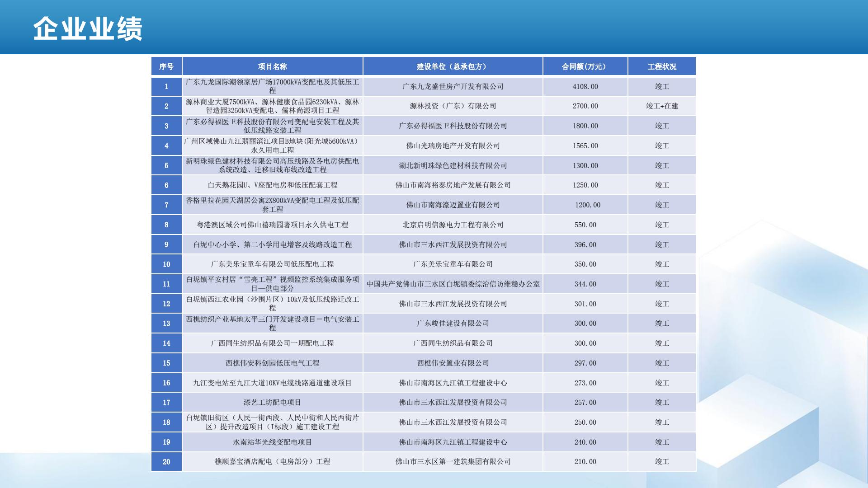Select the project cell starting "白坭镇西江农业园"
This screenshot has width=868, height=488.
point(273,304)
